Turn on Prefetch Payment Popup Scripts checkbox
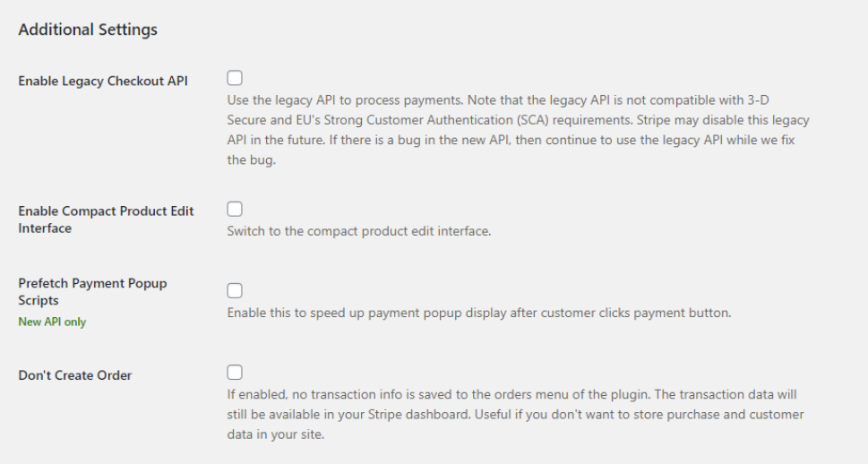The height and width of the screenshot is (464, 868). click(235, 291)
